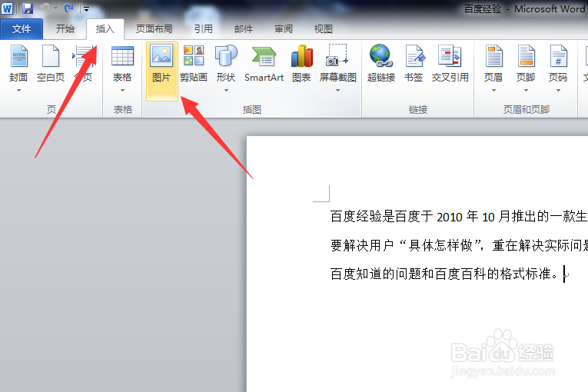Open the 文件 (File) tab
Image resolution: width=588 pixels, height=392 pixels.
(x=22, y=29)
